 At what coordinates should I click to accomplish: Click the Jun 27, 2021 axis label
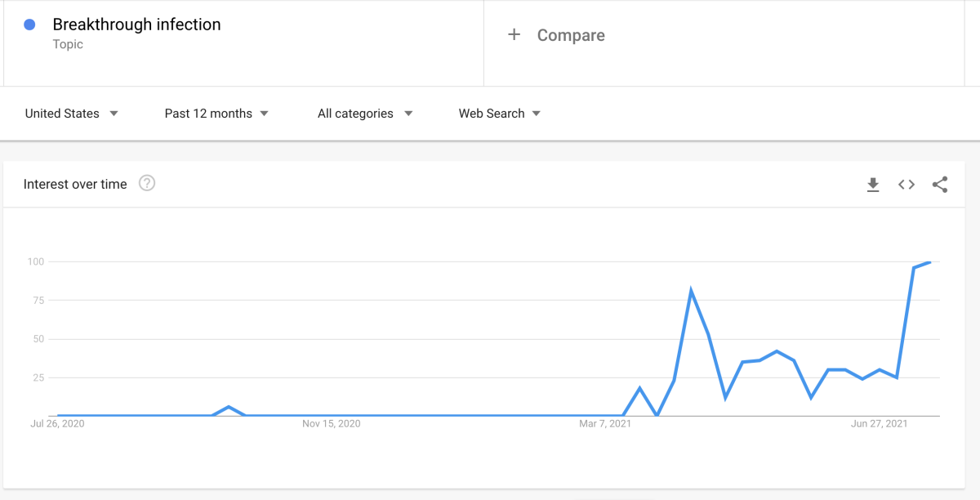coord(879,423)
